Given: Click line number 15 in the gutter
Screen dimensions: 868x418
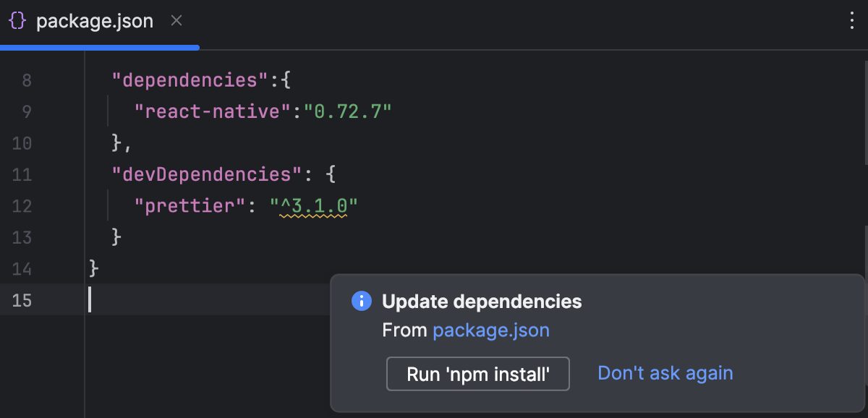Looking at the screenshot, I should click(x=22, y=300).
